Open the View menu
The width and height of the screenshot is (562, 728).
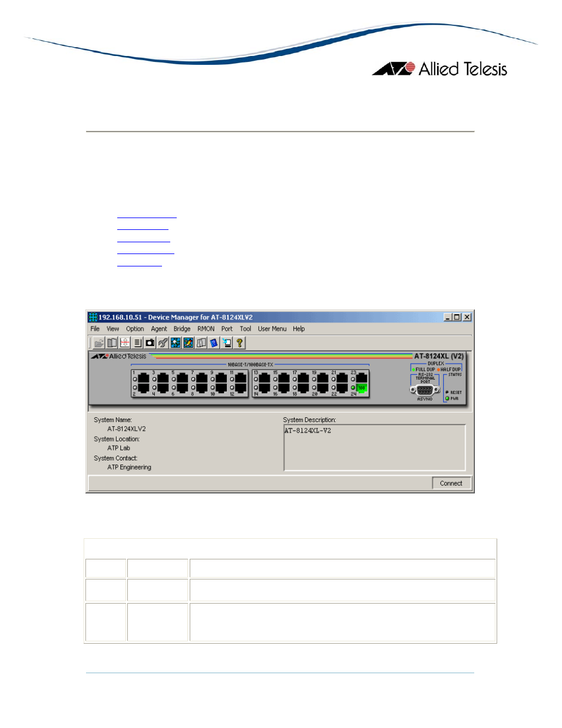click(113, 329)
